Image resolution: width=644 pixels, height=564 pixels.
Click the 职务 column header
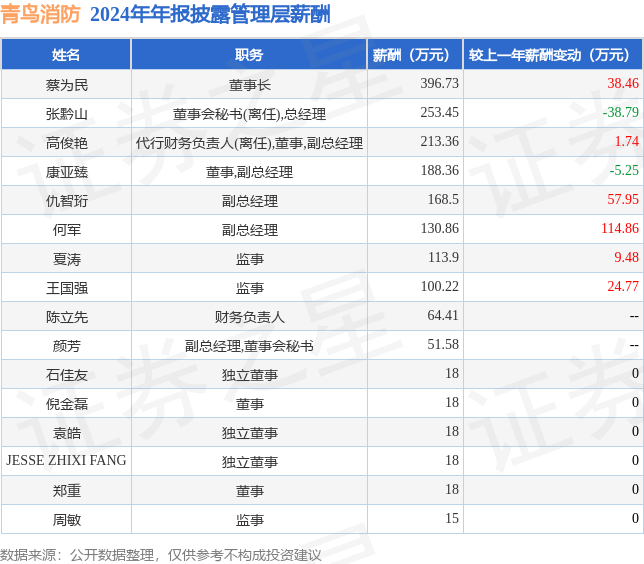pyautogui.click(x=249, y=55)
